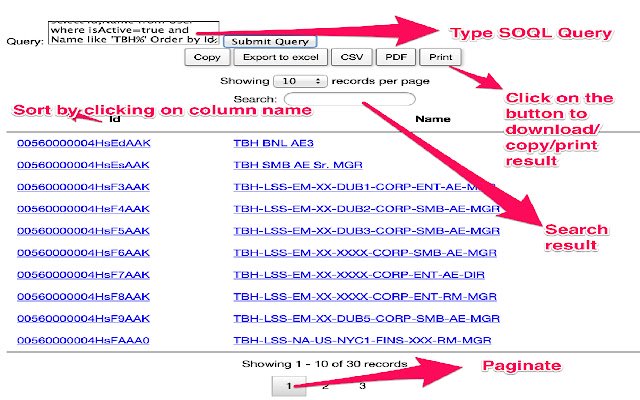Open record 00560000004HsF3AAK
Viewport: 640px width, 400px height.
83,187
